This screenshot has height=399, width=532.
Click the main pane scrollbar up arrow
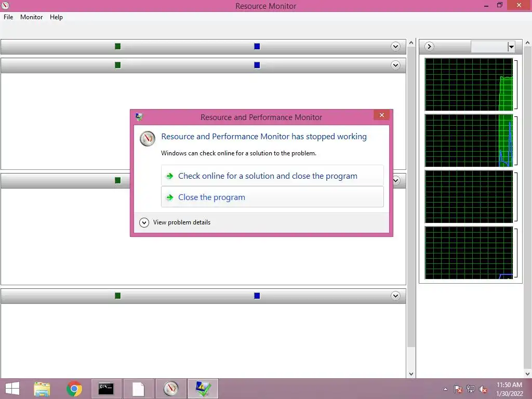click(x=411, y=43)
